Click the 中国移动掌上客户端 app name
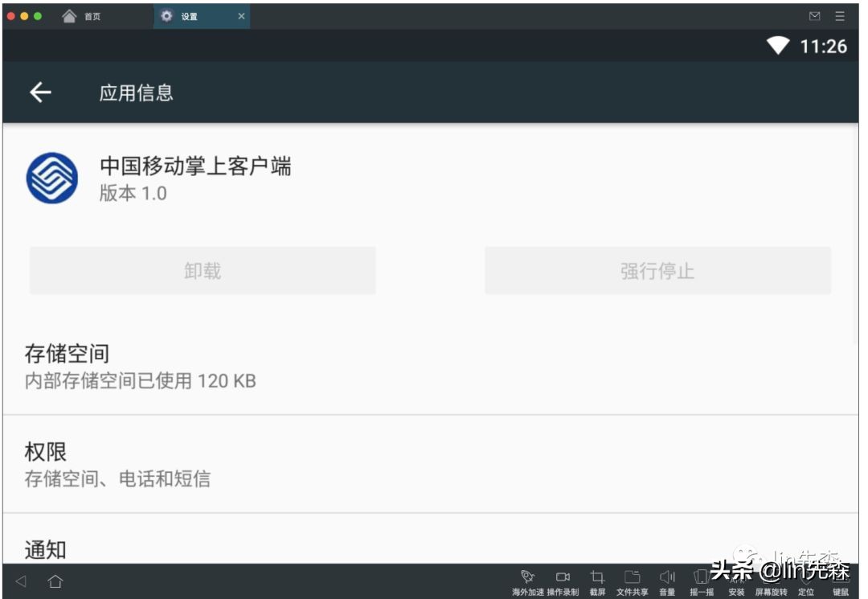 click(195, 166)
